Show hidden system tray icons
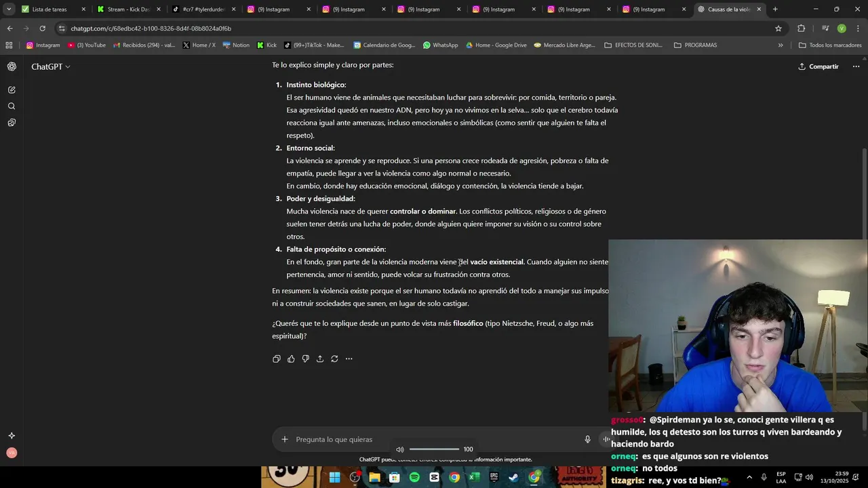868x488 pixels. tap(749, 477)
